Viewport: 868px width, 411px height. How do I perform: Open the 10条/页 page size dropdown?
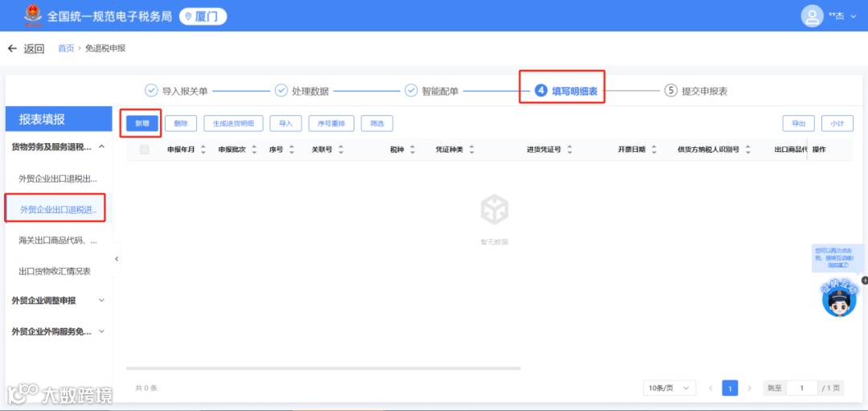click(x=669, y=388)
